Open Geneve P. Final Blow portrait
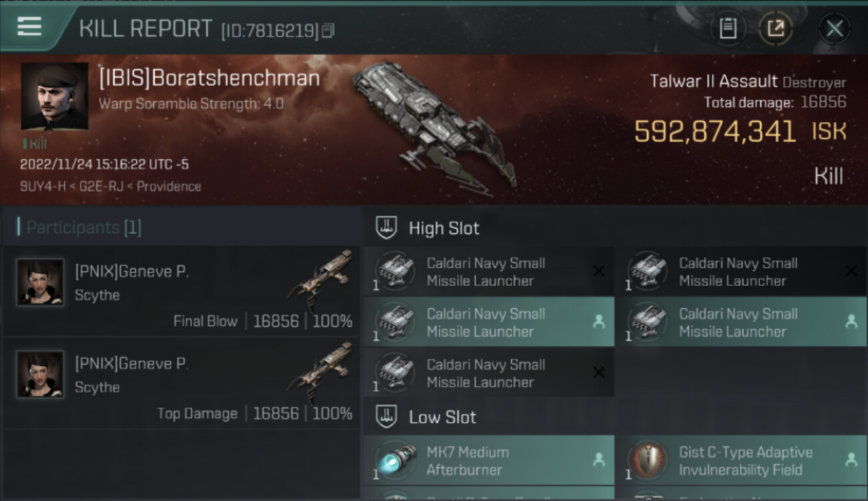 tap(40, 283)
